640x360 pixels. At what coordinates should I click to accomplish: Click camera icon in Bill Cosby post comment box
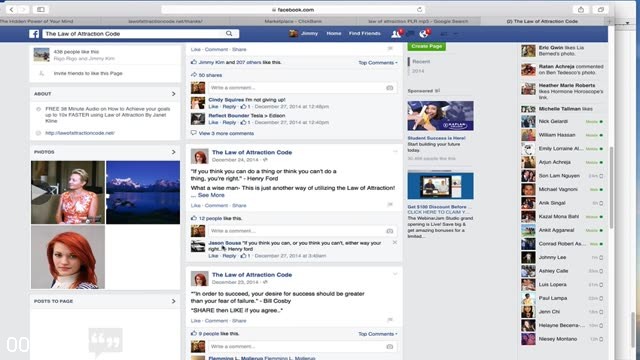point(390,347)
